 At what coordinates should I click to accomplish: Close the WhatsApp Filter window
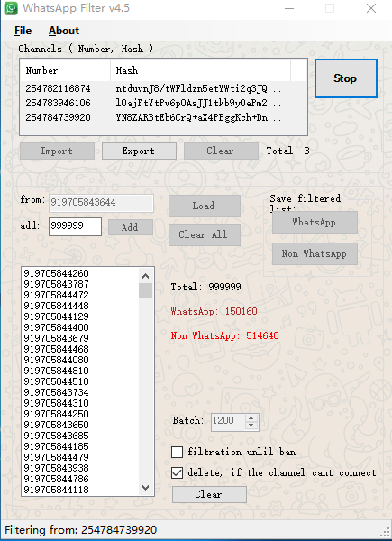click(371, 8)
